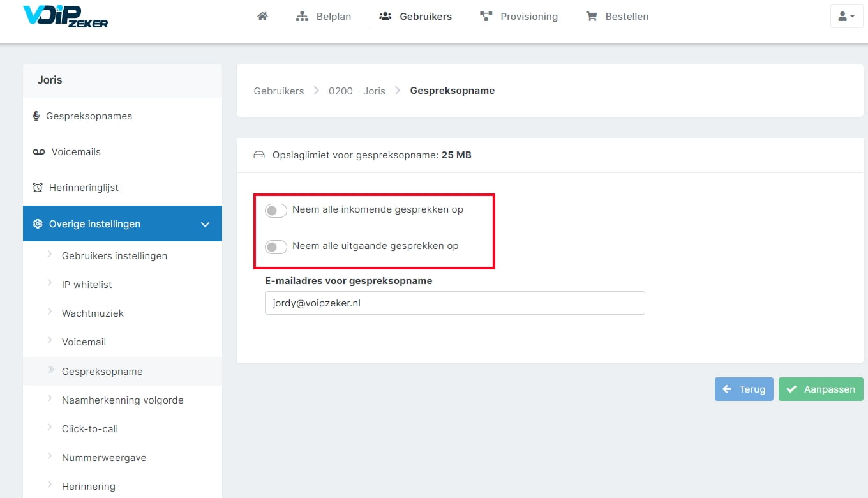Collapse the Overige instellingen section chevron
The image size is (868, 498).
(x=205, y=224)
